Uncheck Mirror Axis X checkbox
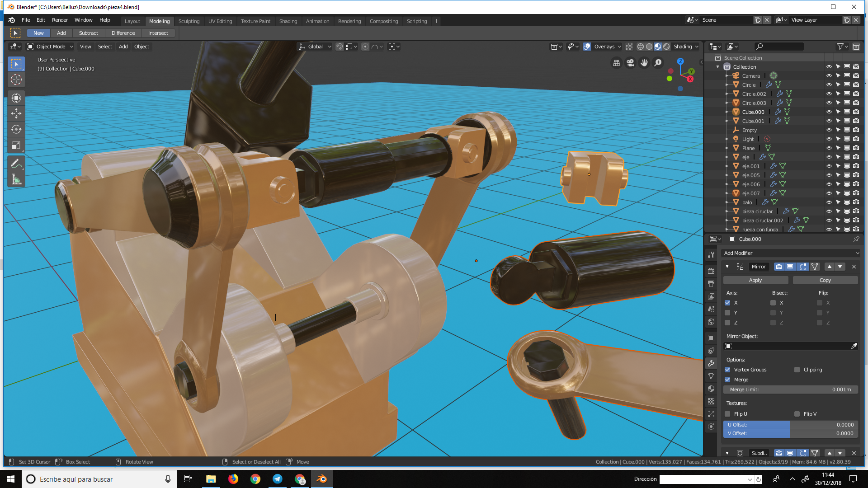Viewport: 868px width, 488px height. click(x=727, y=303)
